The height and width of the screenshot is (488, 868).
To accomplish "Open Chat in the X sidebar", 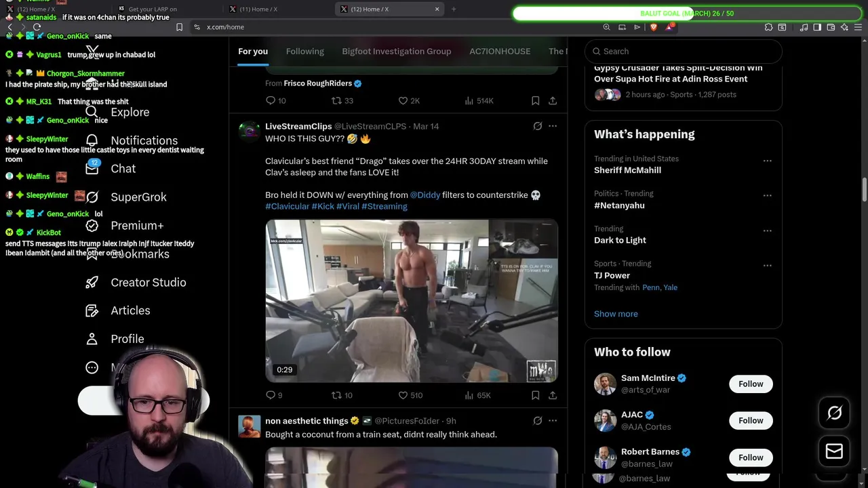I will click(111, 168).
